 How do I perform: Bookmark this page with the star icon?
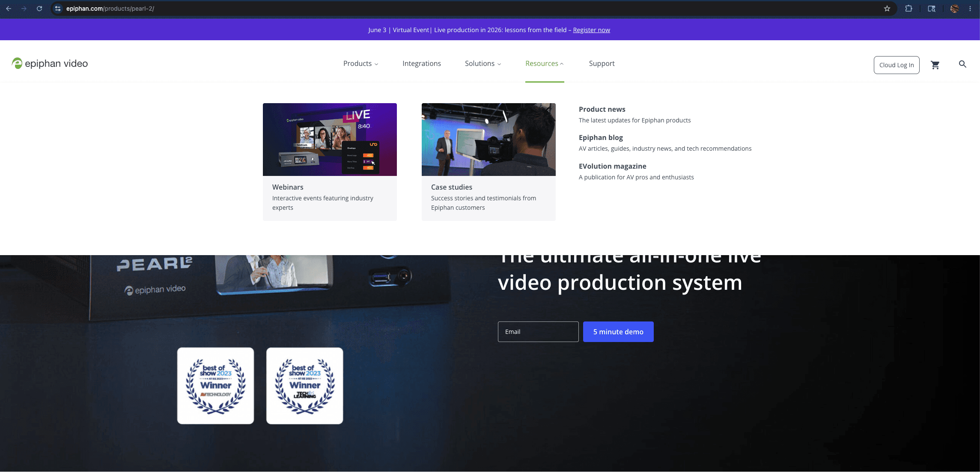(887, 9)
